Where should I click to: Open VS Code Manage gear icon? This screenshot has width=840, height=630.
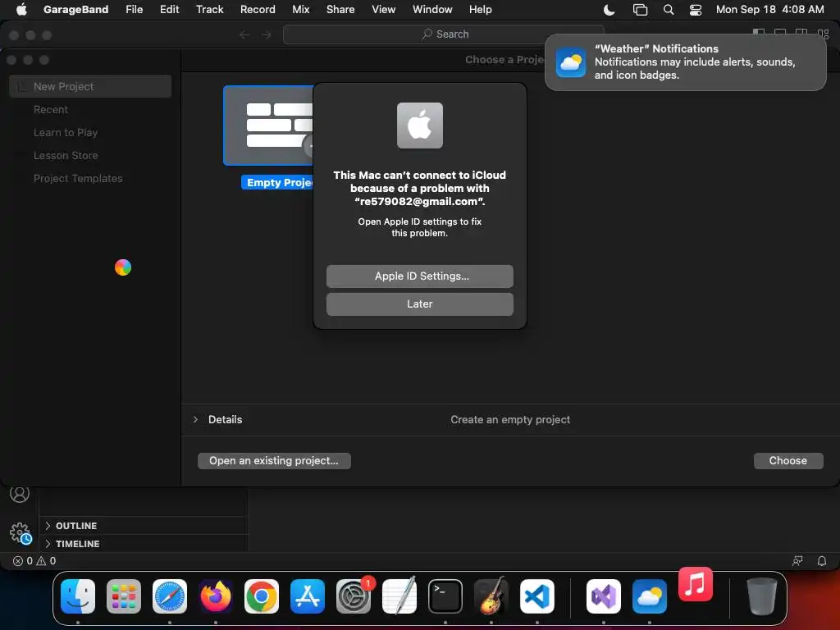pyautogui.click(x=21, y=533)
